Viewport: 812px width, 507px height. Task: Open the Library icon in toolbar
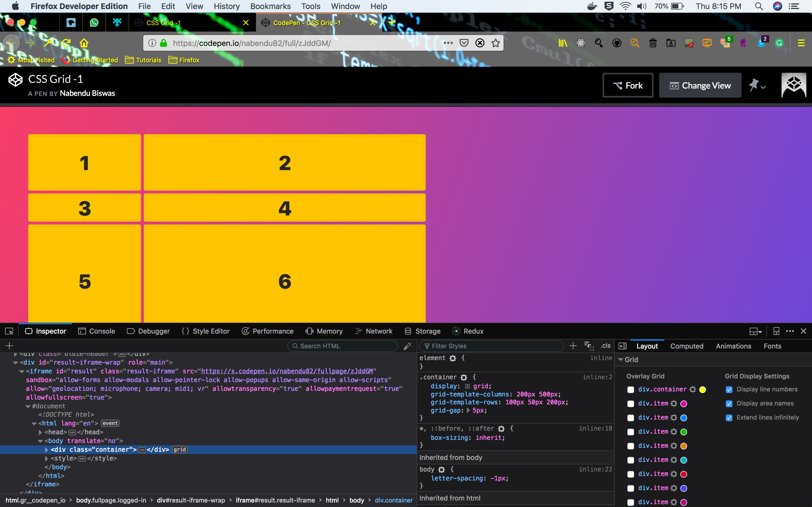pos(563,43)
